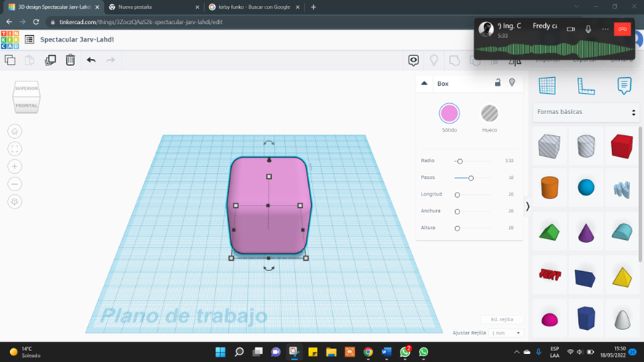Select the gray paraboloid shape
This screenshot has height=362, width=644.
tap(621, 319)
